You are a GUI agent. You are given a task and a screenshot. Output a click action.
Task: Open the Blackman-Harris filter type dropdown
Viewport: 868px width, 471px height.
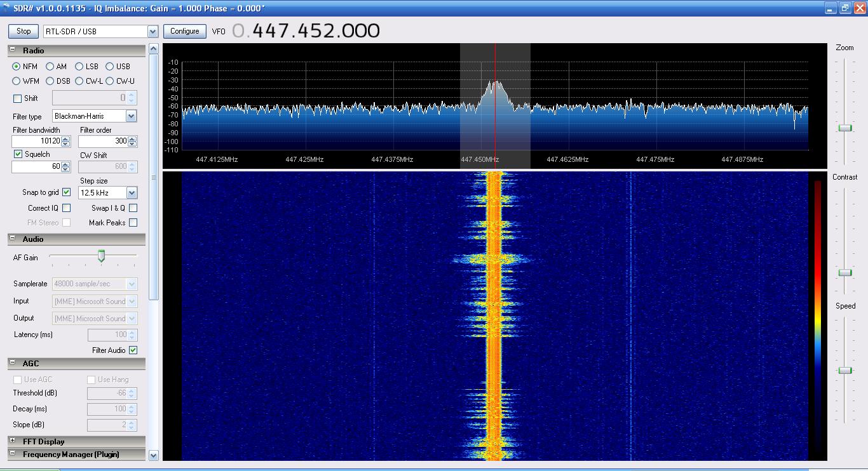(131, 116)
